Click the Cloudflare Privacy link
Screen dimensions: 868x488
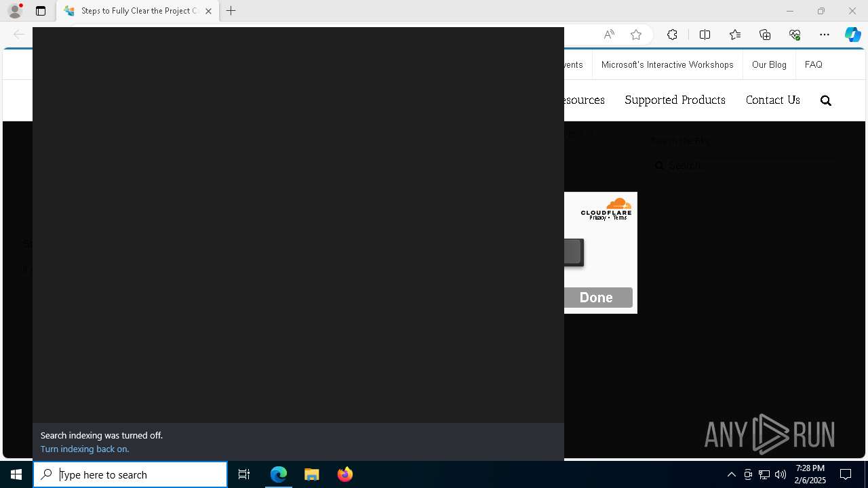click(597, 218)
